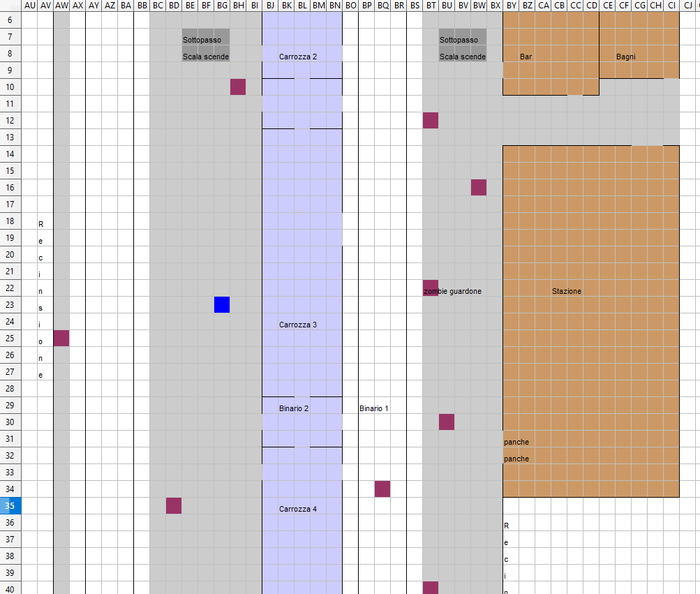Click the maroon cell in column BH

[238, 87]
